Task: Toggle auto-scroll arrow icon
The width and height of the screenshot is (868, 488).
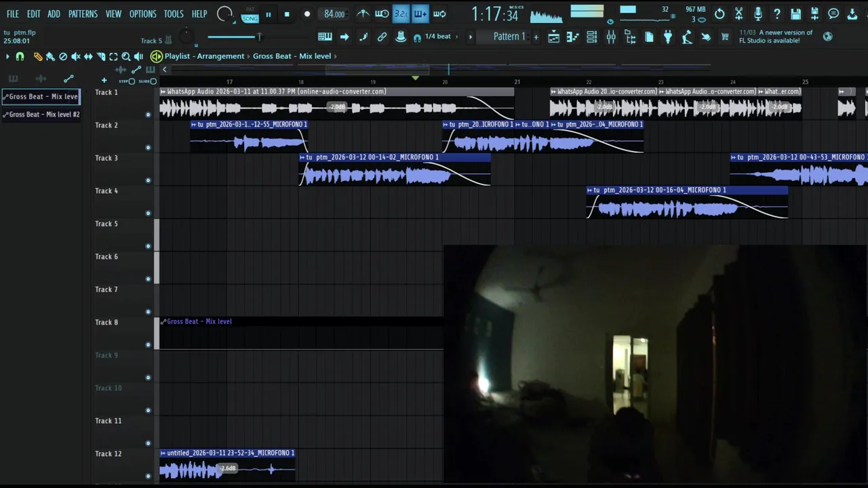Action: (x=344, y=37)
